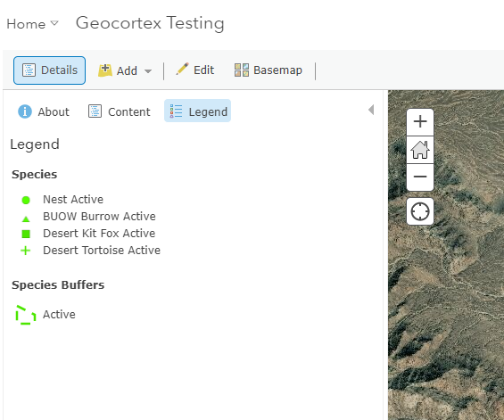Click the Species Buffers heading

point(58,285)
